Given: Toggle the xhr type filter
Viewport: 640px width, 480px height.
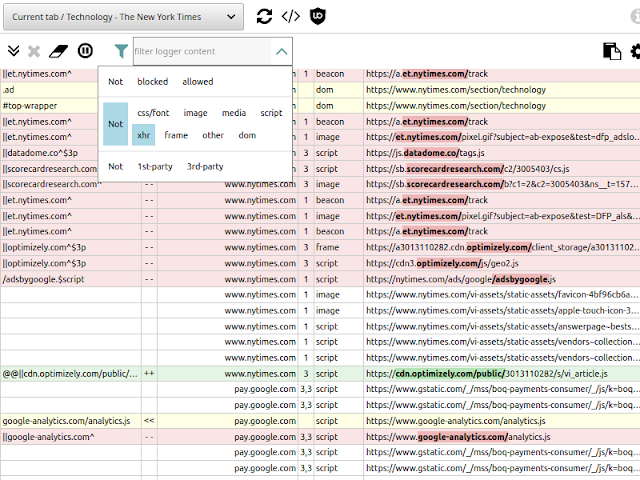Looking at the screenshot, I should (x=143, y=135).
